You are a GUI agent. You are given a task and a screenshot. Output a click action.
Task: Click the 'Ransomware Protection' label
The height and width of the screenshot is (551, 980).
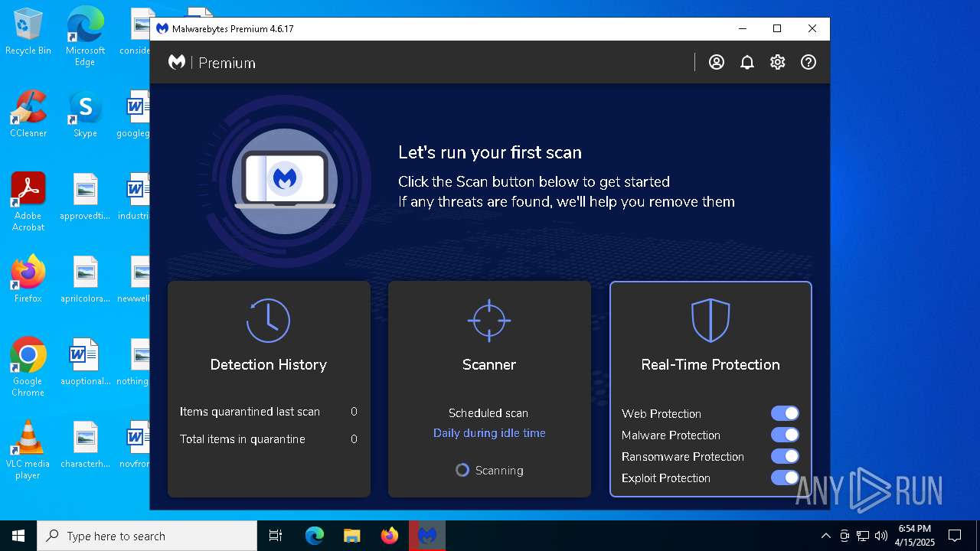click(683, 457)
